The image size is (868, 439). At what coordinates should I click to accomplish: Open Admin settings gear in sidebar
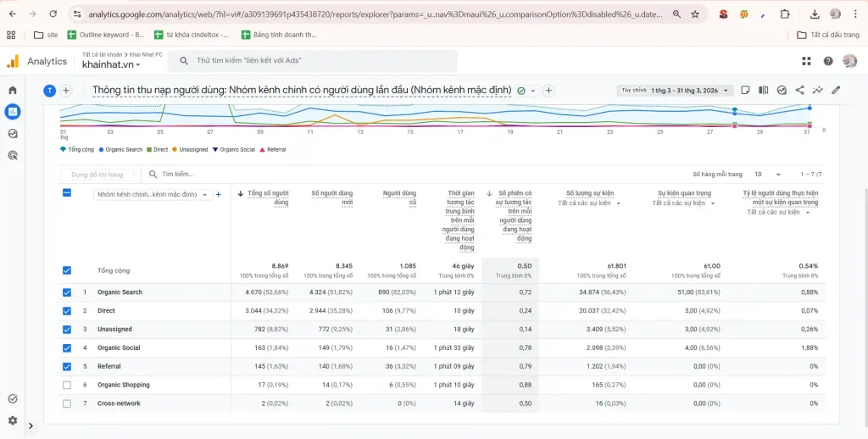[12, 420]
